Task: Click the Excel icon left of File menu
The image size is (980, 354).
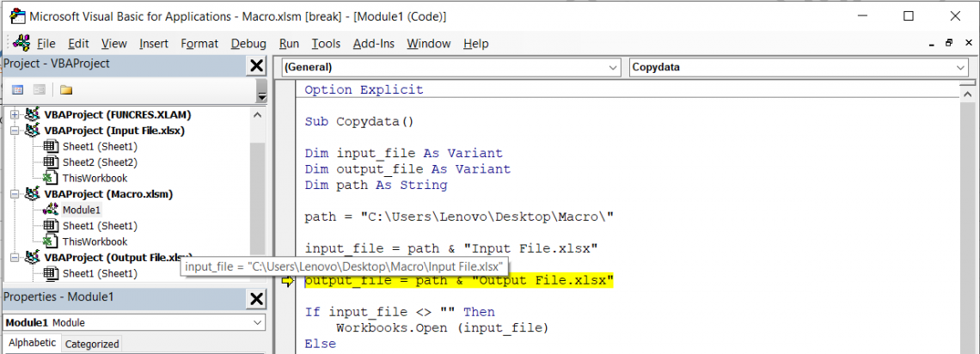Action: click(21, 43)
